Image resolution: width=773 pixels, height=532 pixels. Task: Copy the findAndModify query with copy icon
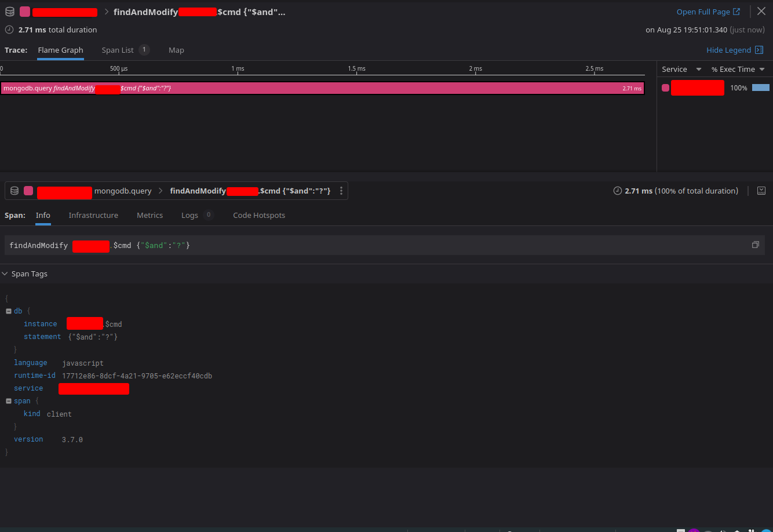[755, 245]
